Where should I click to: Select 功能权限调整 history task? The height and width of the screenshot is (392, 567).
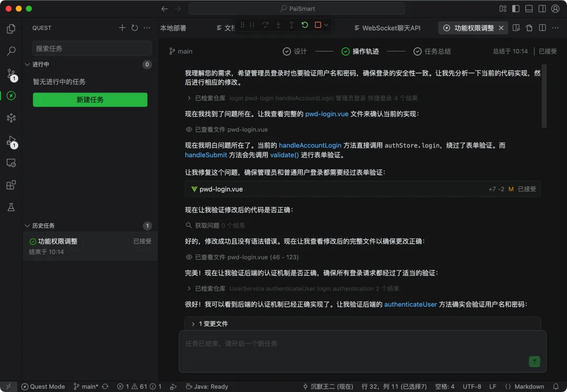click(90, 246)
